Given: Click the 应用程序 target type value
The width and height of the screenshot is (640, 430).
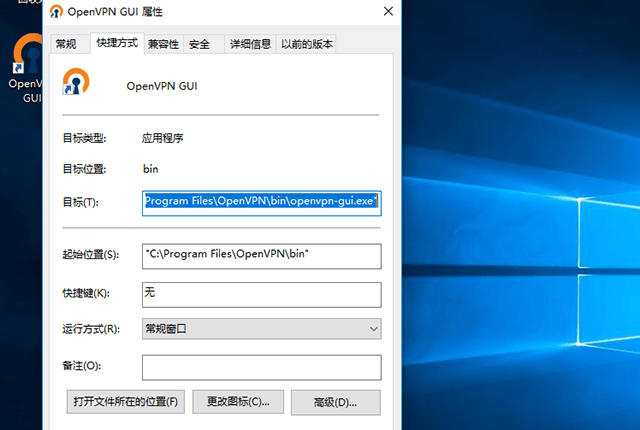Looking at the screenshot, I should coord(163,138).
